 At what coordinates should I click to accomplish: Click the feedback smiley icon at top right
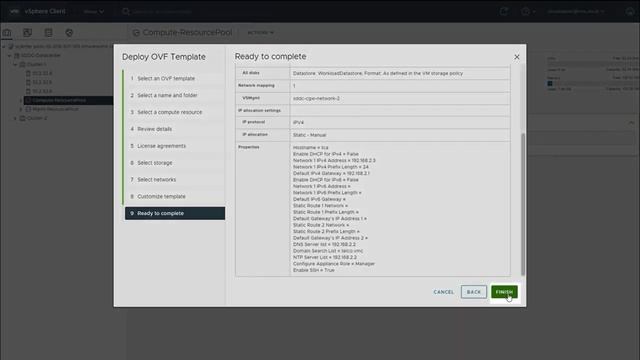pyautogui.click(x=630, y=11)
